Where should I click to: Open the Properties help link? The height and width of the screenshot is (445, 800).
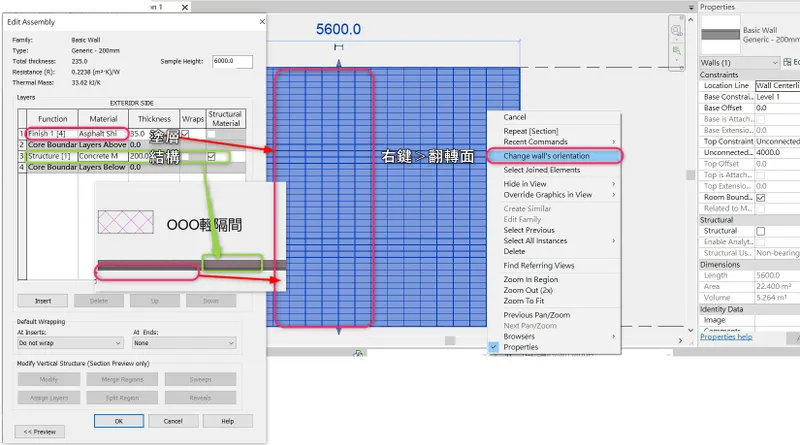[726, 337]
